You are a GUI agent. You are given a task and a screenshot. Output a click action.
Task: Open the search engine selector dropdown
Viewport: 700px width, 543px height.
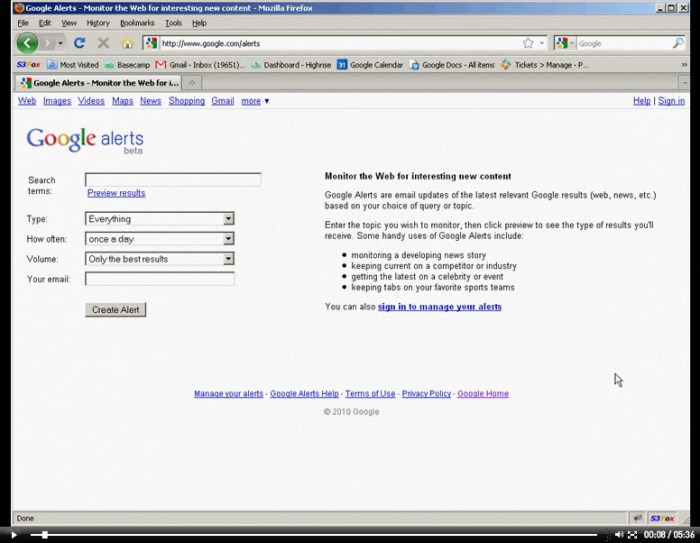click(565, 43)
